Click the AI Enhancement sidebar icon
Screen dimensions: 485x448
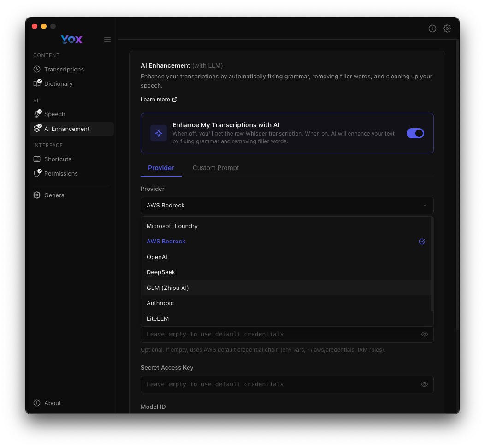click(x=37, y=129)
